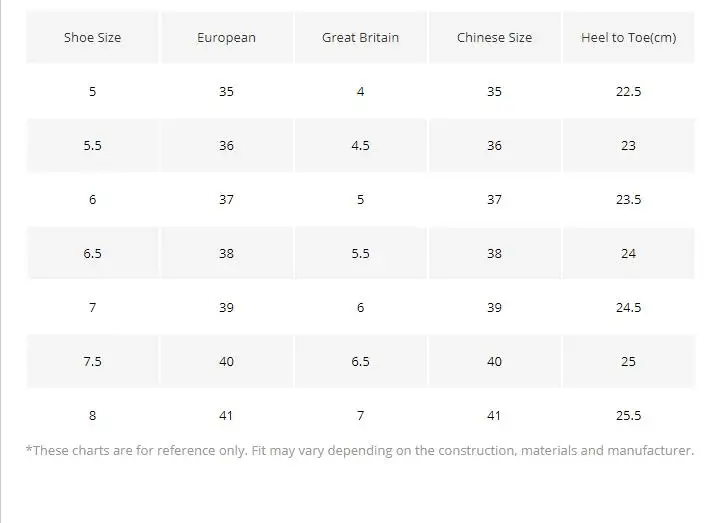
Task: Click heel to toe value 22.5
Action: pyautogui.click(x=629, y=91)
